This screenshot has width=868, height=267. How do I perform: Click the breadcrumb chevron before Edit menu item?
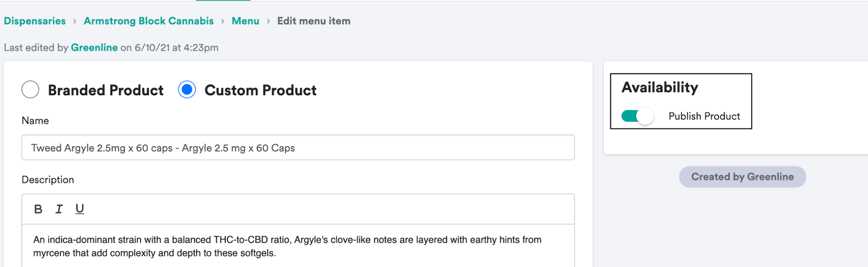point(268,21)
